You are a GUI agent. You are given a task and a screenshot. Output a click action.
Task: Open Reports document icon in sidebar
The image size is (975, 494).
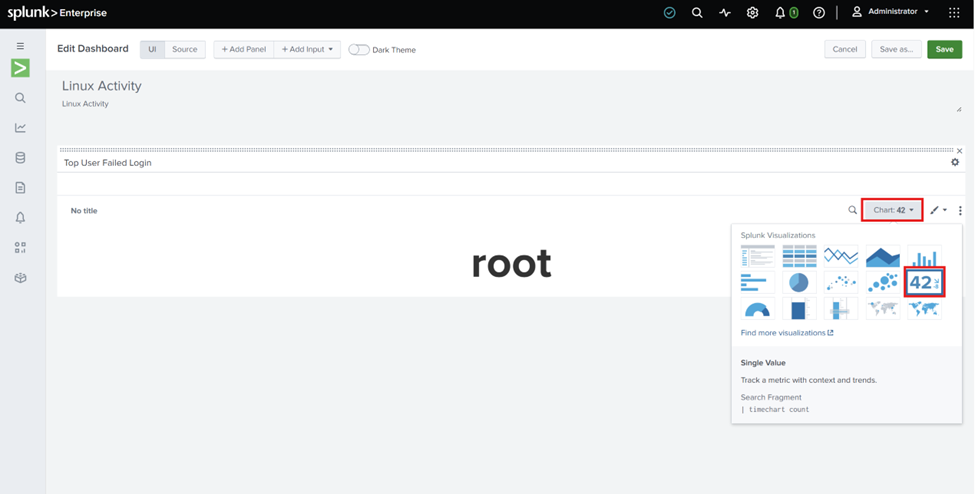point(21,187)
